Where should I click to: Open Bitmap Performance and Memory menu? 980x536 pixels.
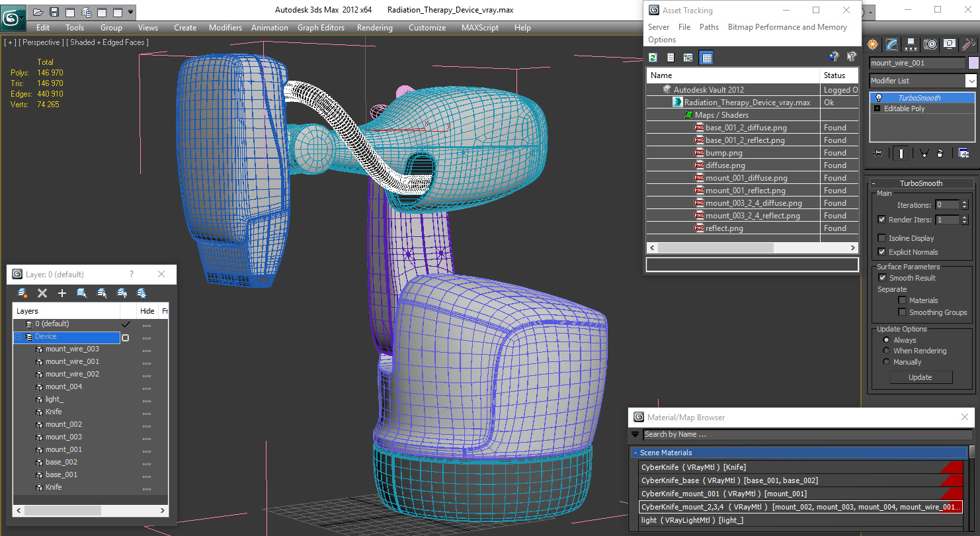787,27
